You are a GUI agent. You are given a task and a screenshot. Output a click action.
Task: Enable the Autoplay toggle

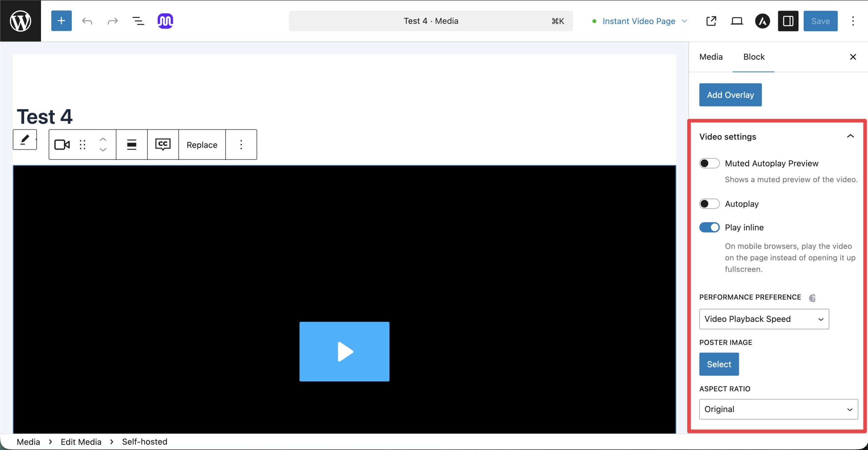pos(709,204)
